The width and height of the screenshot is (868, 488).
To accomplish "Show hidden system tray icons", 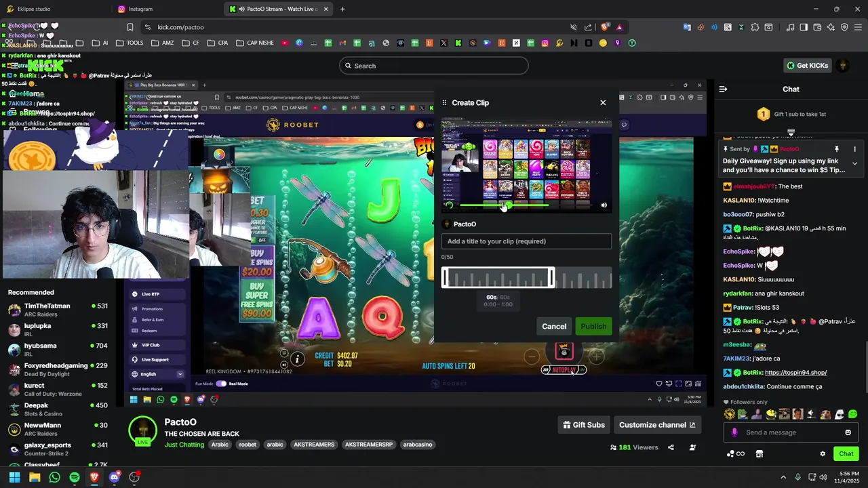I will coord(783,477).
